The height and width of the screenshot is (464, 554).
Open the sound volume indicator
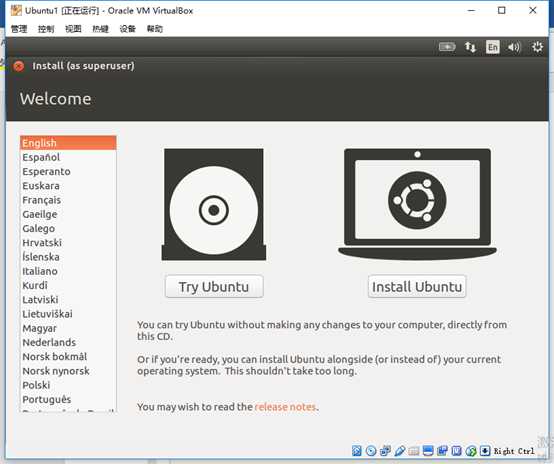point(514,47)
